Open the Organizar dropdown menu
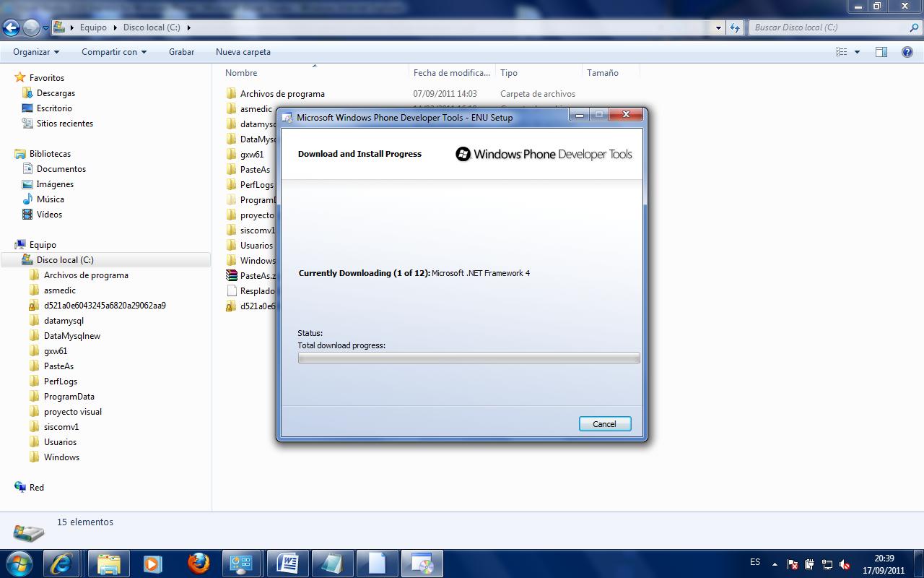 tap(36, 52)
